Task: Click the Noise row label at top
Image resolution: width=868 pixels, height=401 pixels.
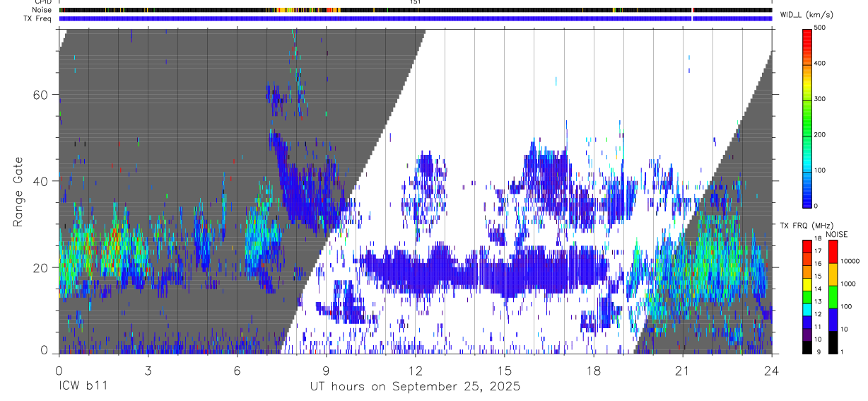Action: point(40,10)
